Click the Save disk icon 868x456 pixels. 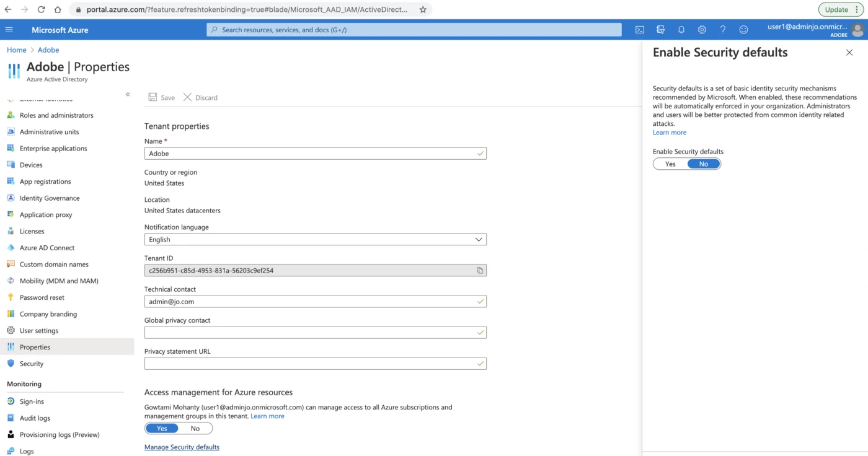coord(153,97)
